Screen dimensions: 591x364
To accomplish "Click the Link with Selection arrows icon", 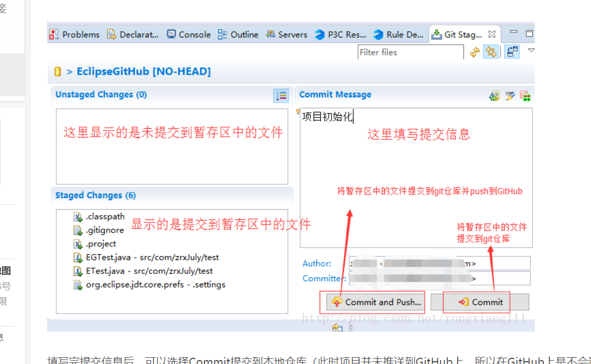I will click(x=492, y=52).
